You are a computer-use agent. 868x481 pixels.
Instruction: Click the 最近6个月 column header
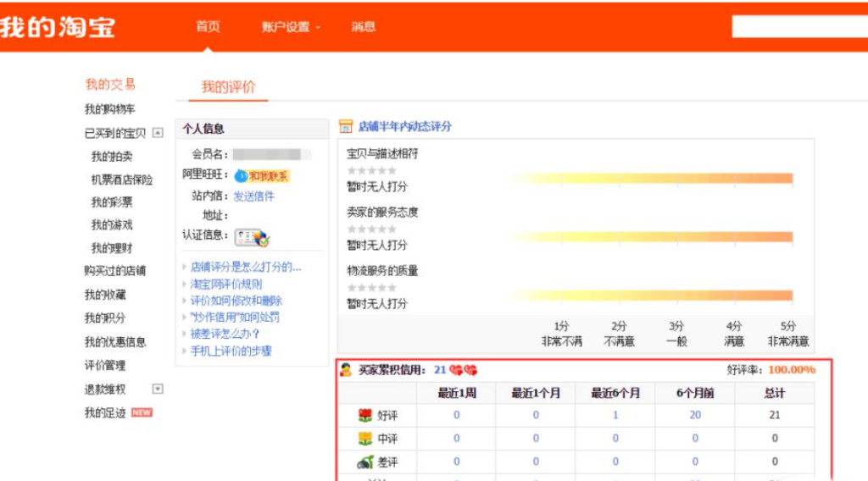tap(615, 393)
